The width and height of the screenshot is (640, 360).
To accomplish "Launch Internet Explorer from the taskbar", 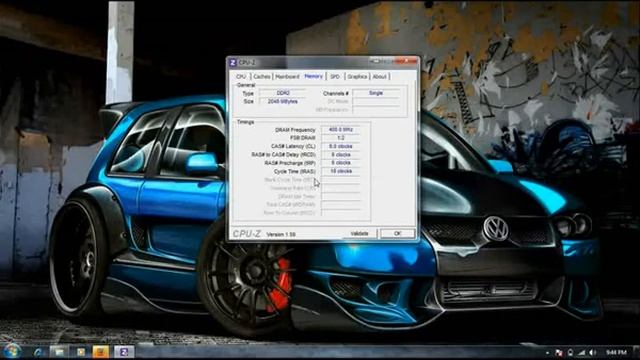I will tap(39, 352).
